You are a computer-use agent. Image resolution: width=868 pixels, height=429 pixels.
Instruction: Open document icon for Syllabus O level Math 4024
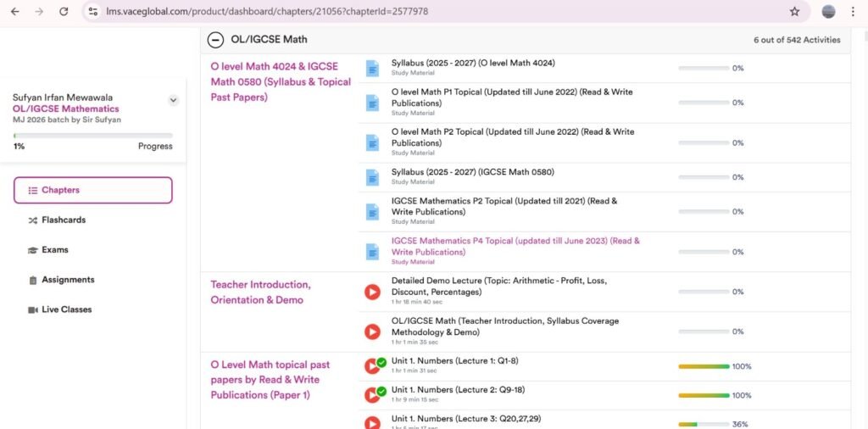(x=372, y=68)
